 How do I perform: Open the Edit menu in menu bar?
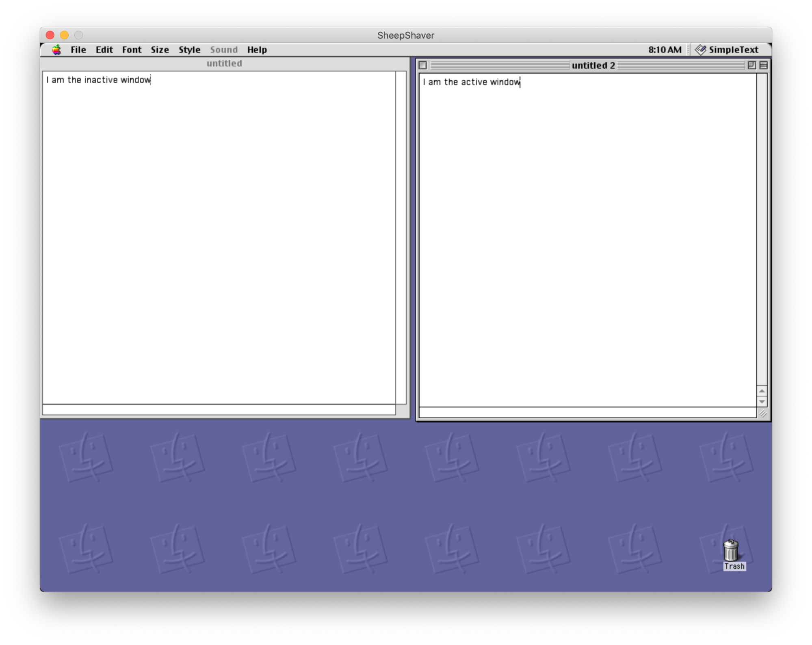[104, 50]
